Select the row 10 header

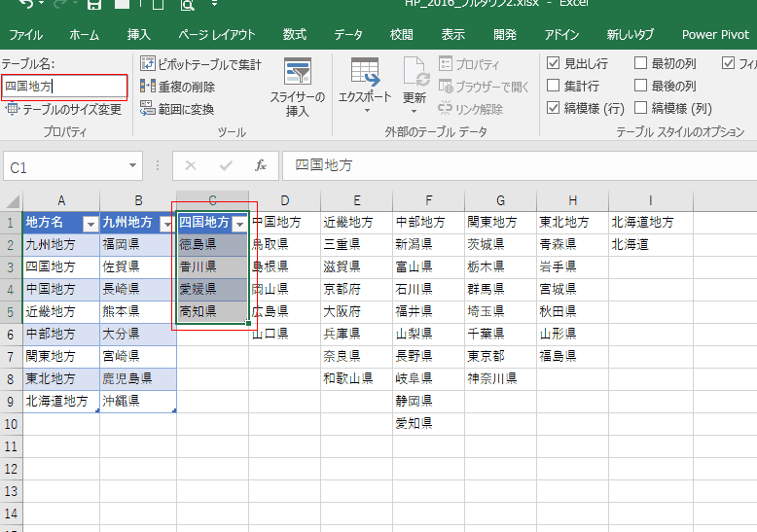[x=11, y=424]
